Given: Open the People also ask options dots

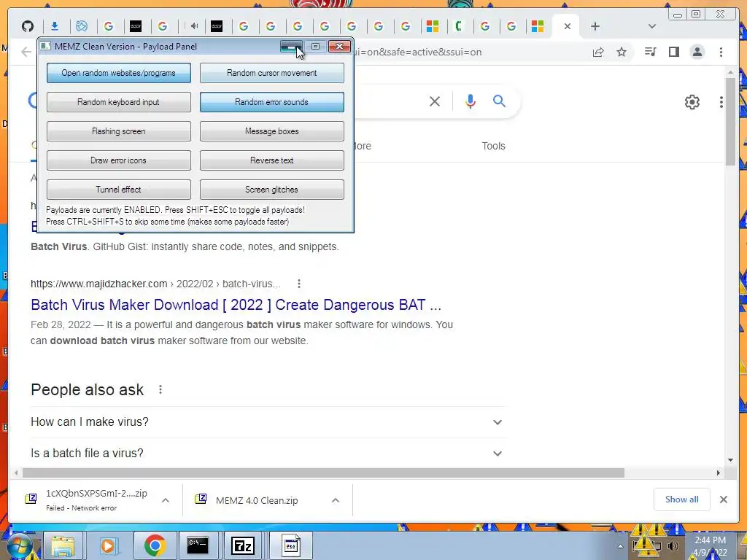Looking at the screenshot, I should 160,389.
